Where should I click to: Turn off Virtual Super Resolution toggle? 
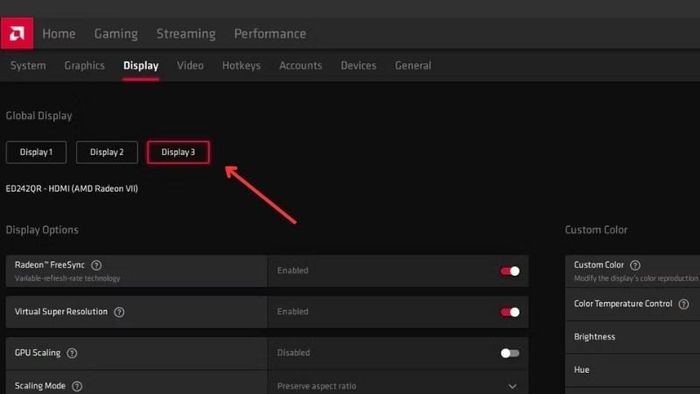pyautogui.click(x=510, y=312)
